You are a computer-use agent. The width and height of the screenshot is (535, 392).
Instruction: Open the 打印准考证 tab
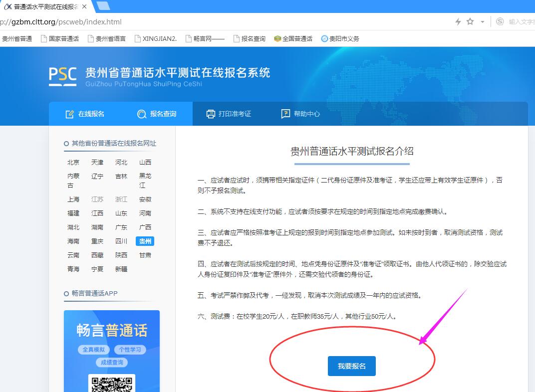229,114
